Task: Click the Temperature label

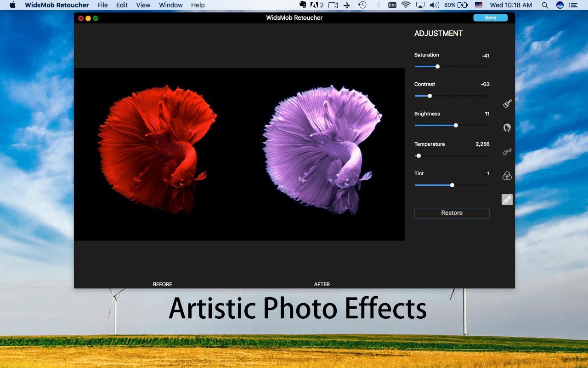Action: [430, 144]
